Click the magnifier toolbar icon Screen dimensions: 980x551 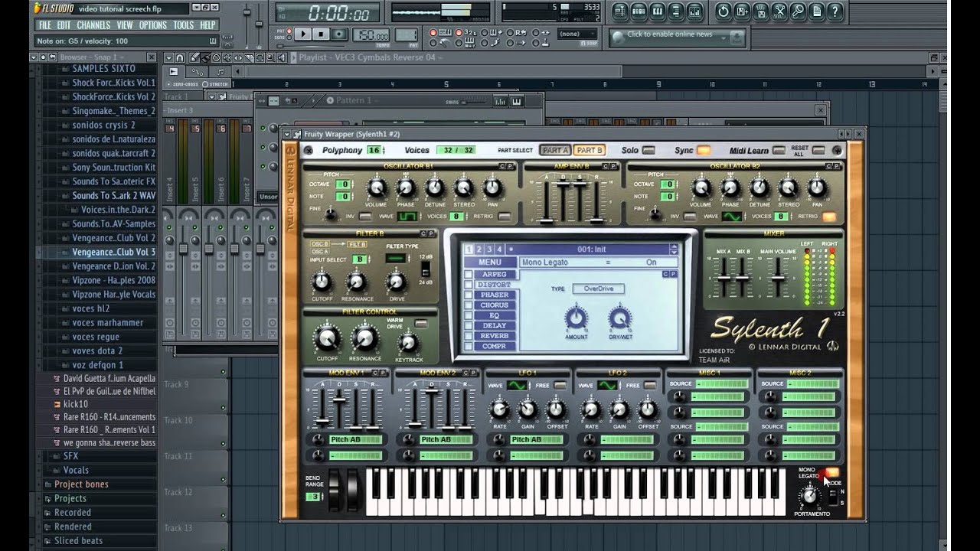click(798, 11)
